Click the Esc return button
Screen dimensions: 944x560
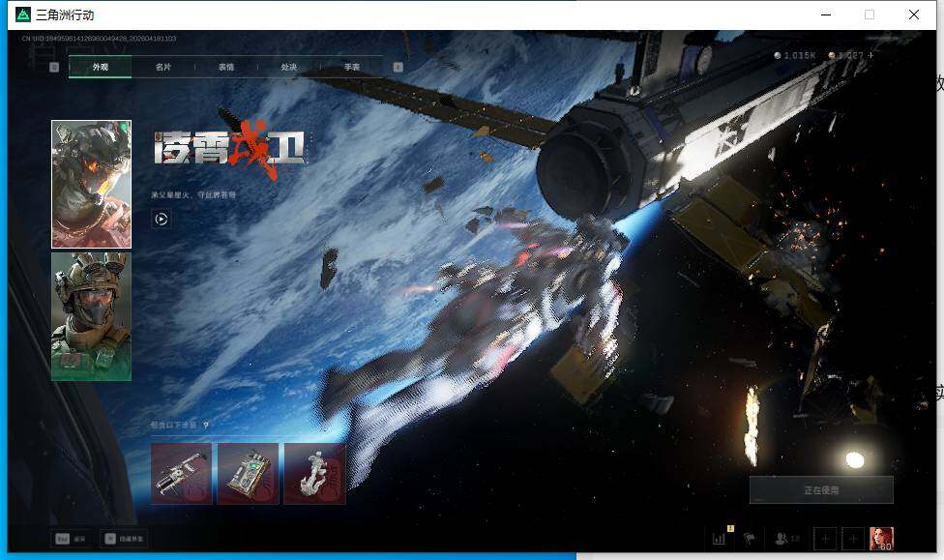coord(71,539)
